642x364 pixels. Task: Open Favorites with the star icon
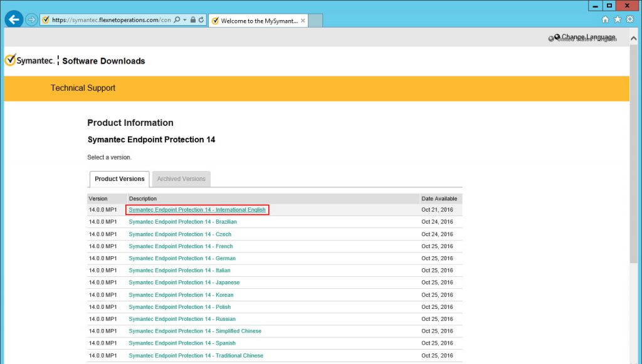click(618, 19)
